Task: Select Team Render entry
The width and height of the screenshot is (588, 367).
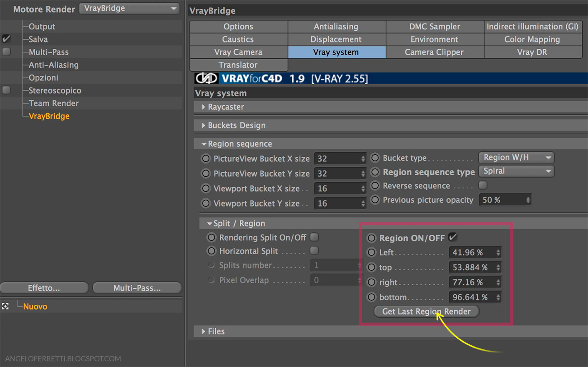Action: coord(53,103)
